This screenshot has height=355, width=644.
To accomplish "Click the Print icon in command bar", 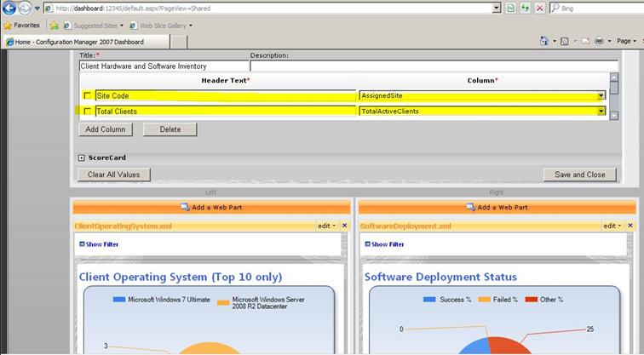I will click(x=599, y=41).
